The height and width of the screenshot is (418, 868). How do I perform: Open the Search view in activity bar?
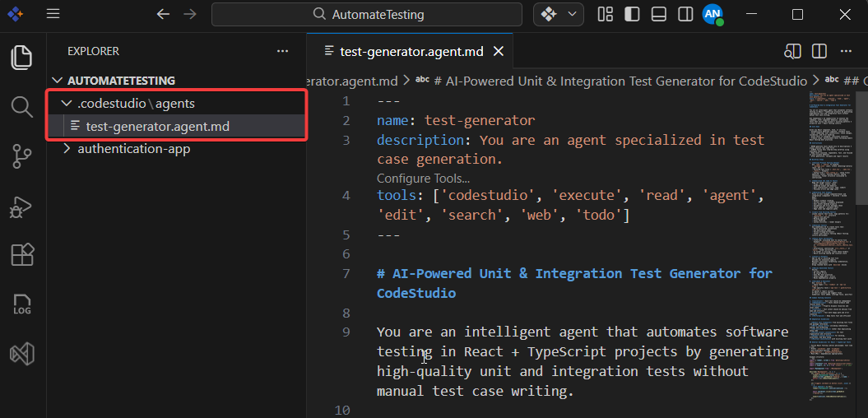[21, 106]
